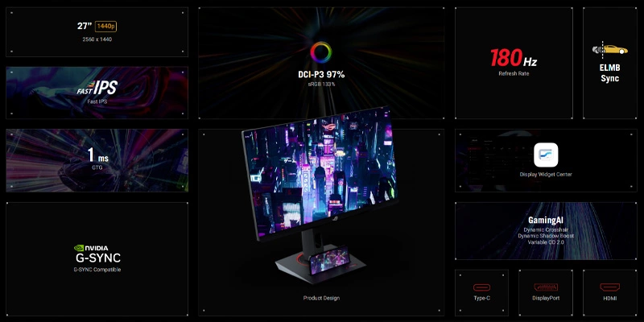Screen dimensions: 644x322
Task: Click the GamingAI heading
Action: tap(546, 221)
